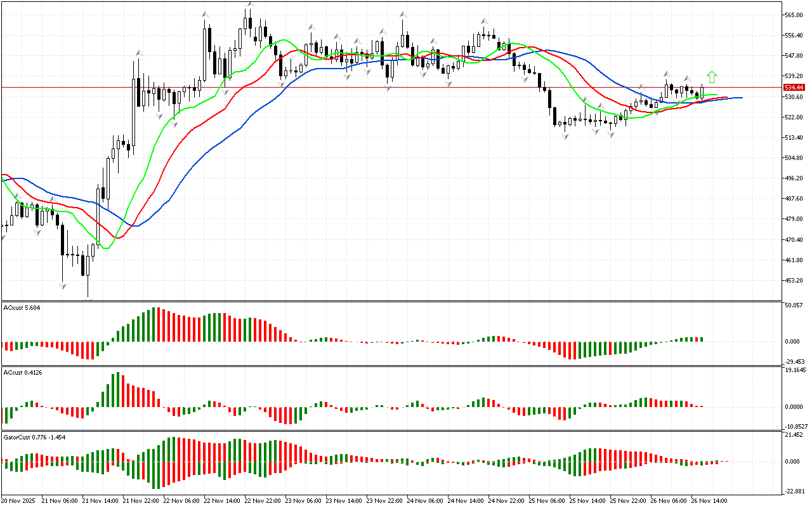The height and width of the screenshot is (508, 812).
Task: Click the green up-arrow buy signal
Action: pyautogui.click(x=712, y=77)
